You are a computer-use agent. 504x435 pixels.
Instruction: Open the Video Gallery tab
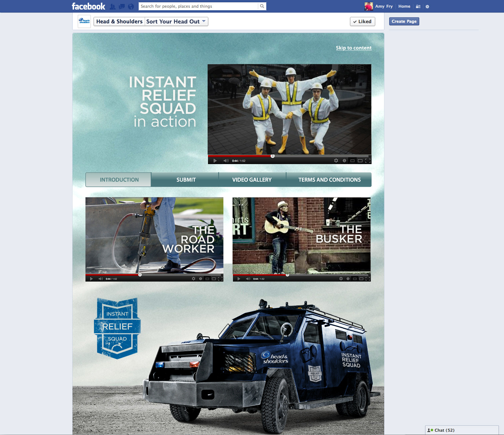point(252,180)
